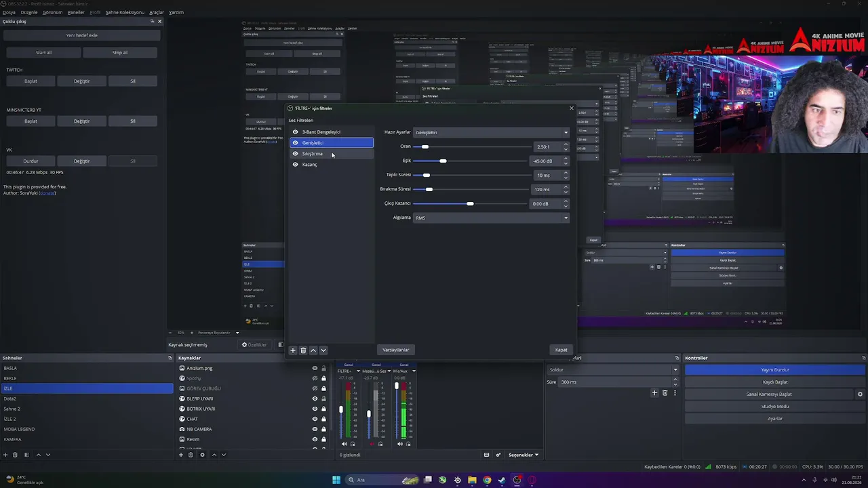Open the Seçenekler mixer options dropdown
The image size is (868, 488).
[x=524, y=455]
